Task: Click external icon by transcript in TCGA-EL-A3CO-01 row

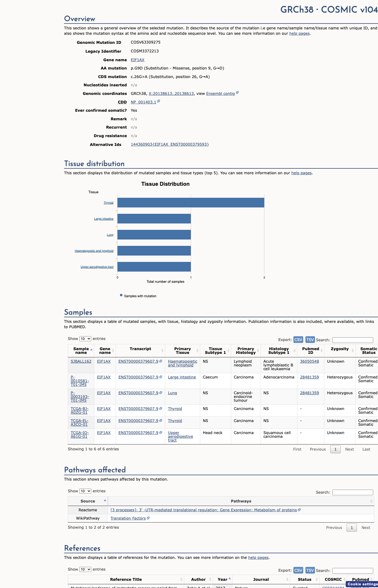Action: pos(161,420)
